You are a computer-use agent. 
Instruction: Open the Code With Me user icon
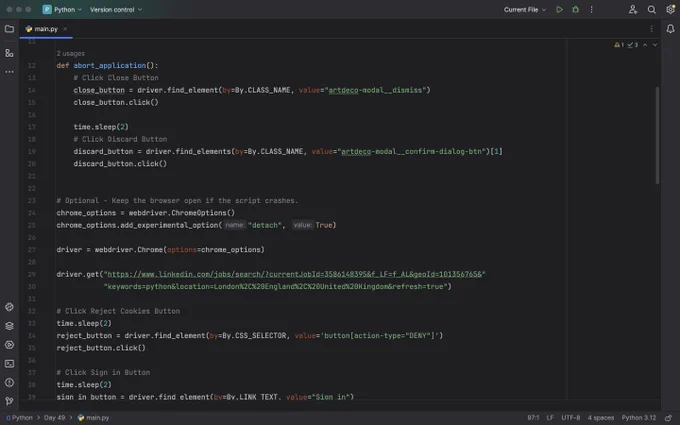[x=633, y=9]
